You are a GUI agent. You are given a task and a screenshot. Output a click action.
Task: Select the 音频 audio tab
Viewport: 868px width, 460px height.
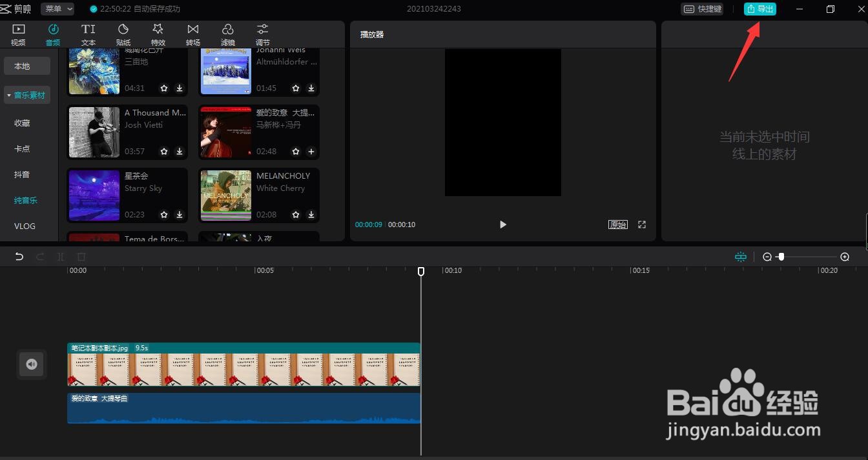coord(53,34)
